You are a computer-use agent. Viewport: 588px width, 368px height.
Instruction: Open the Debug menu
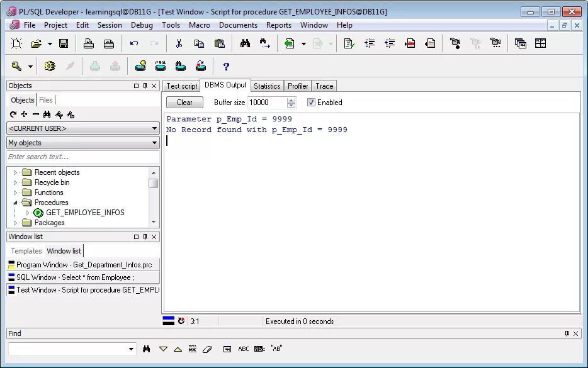(x=142, y=25)
